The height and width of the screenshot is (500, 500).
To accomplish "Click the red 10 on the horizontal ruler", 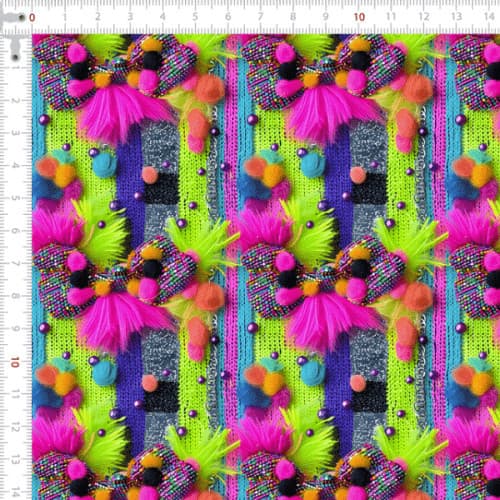I will 359,17.
